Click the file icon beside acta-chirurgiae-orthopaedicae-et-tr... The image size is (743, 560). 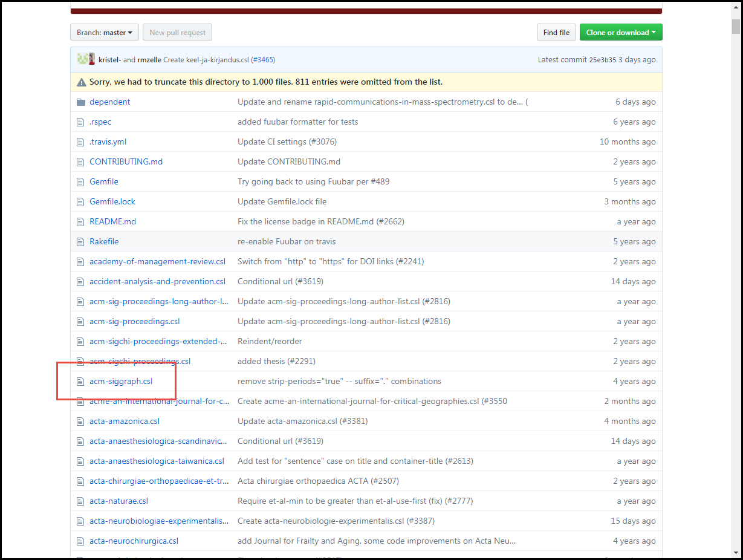pyautogui.click(x=80, y=481)
